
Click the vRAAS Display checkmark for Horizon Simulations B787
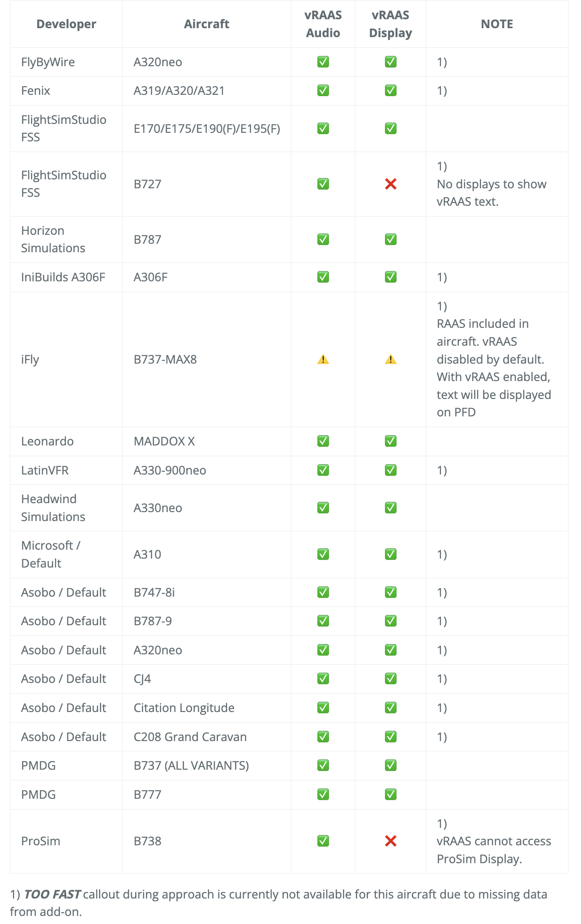pos(390,239)
